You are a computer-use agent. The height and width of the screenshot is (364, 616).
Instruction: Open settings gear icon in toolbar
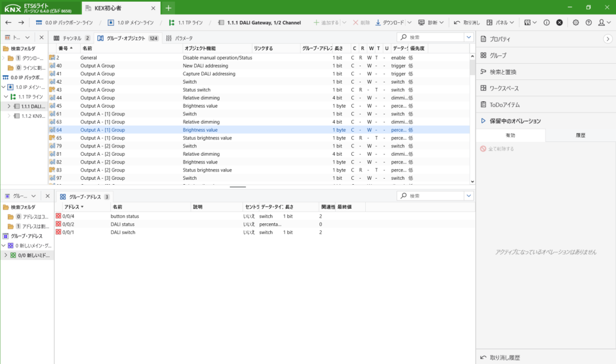pyautogui.click(x=576, y=22)
